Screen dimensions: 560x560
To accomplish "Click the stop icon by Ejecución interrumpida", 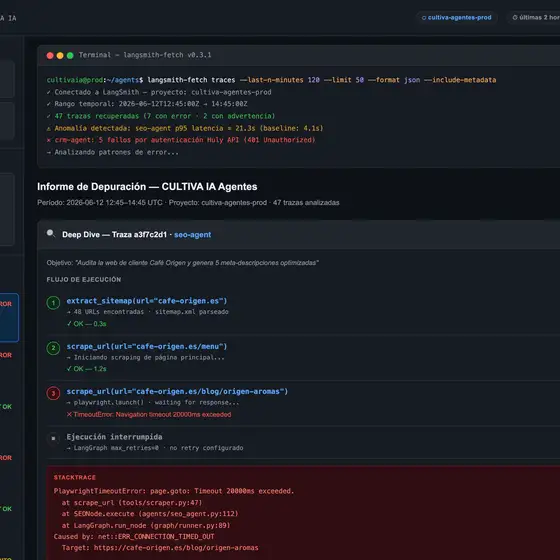I will coord(53,438).
